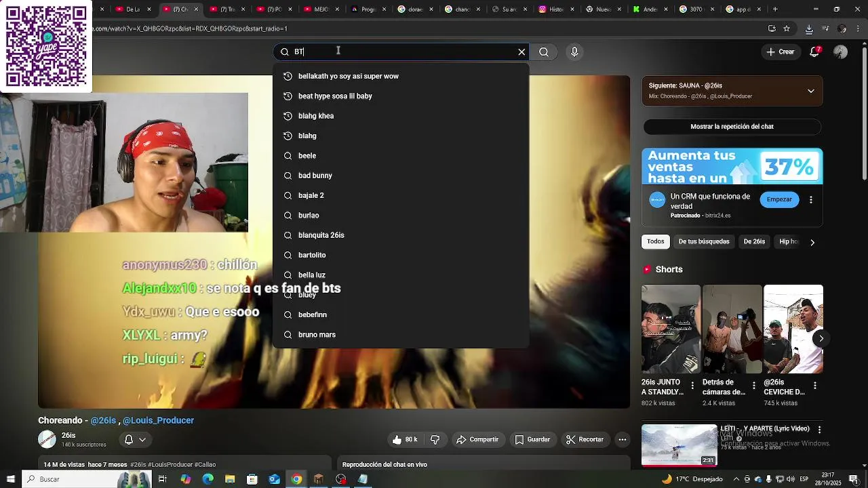Select 'bartolito' suggestion
This screenshot has width=868, height=488.
coord(401,255)
